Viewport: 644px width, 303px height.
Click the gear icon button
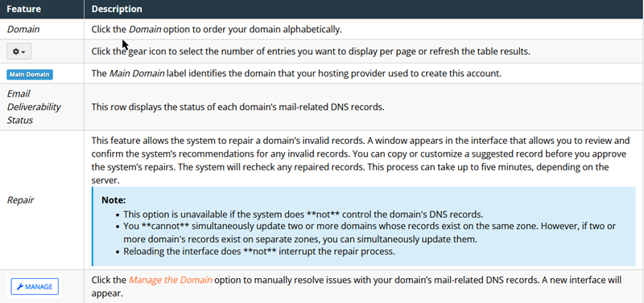[x=19, y=52]
